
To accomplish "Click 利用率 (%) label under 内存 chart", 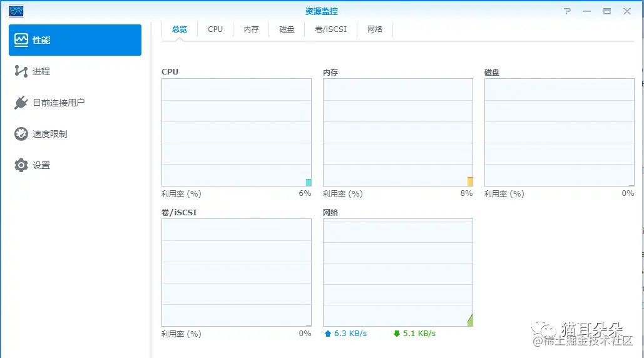I will coord(342,193).
